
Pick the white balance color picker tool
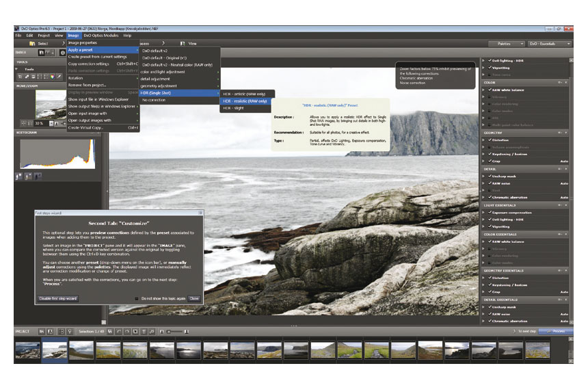51,76
